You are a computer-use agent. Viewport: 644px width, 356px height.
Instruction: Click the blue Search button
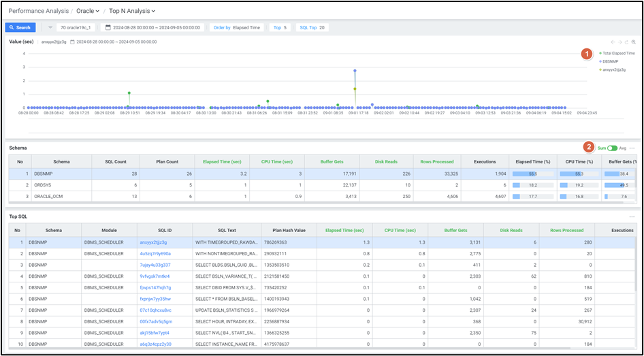[20, 28]
